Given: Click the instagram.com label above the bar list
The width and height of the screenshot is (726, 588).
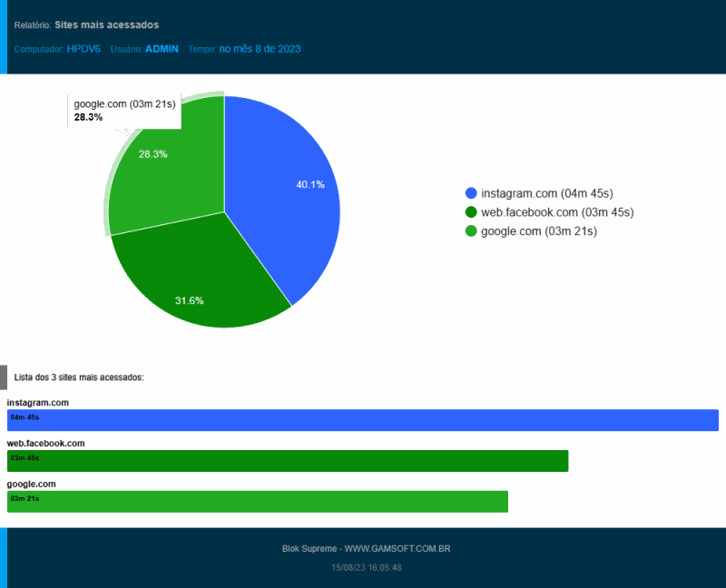Looking at the screenshot, I should (x=38, y=403).
